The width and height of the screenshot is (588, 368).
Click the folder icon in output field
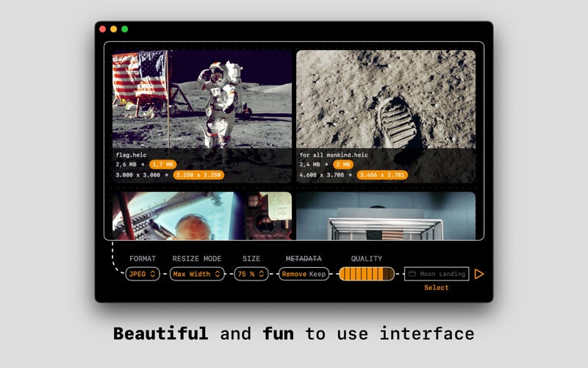[412, 273]
